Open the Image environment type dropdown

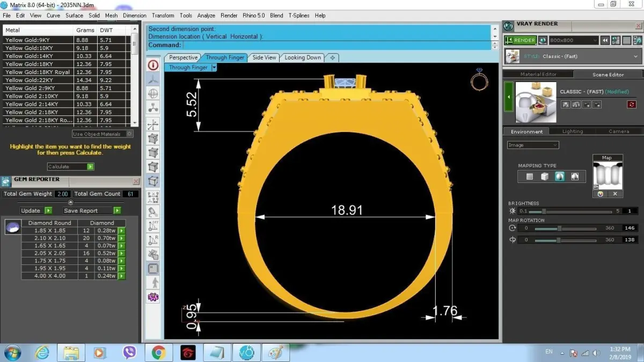click(533, 145)
